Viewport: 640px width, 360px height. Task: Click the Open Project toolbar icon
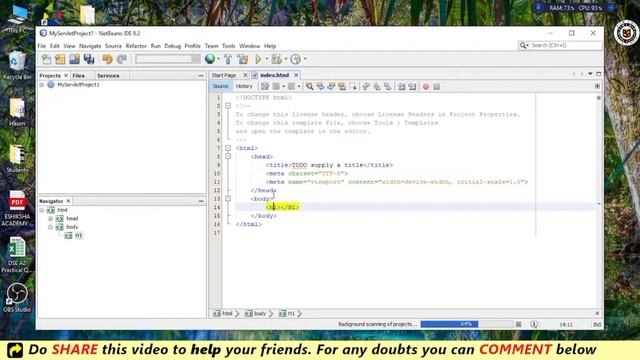[x=74, y=60]
